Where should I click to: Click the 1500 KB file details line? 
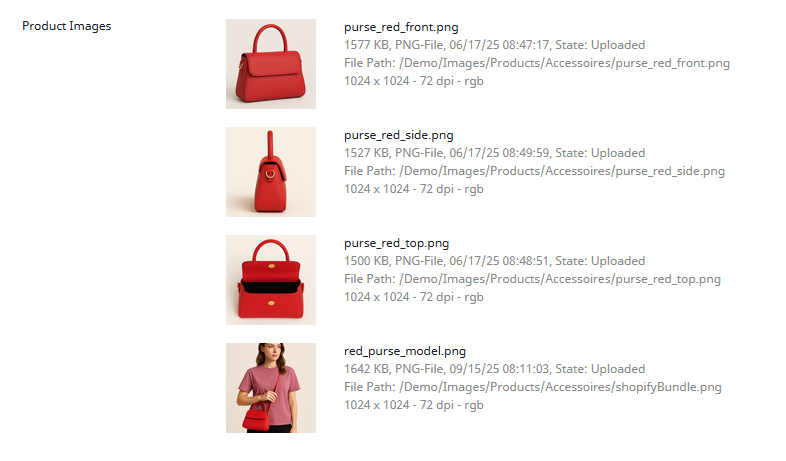pyautogui.click(x=494, y=261)
